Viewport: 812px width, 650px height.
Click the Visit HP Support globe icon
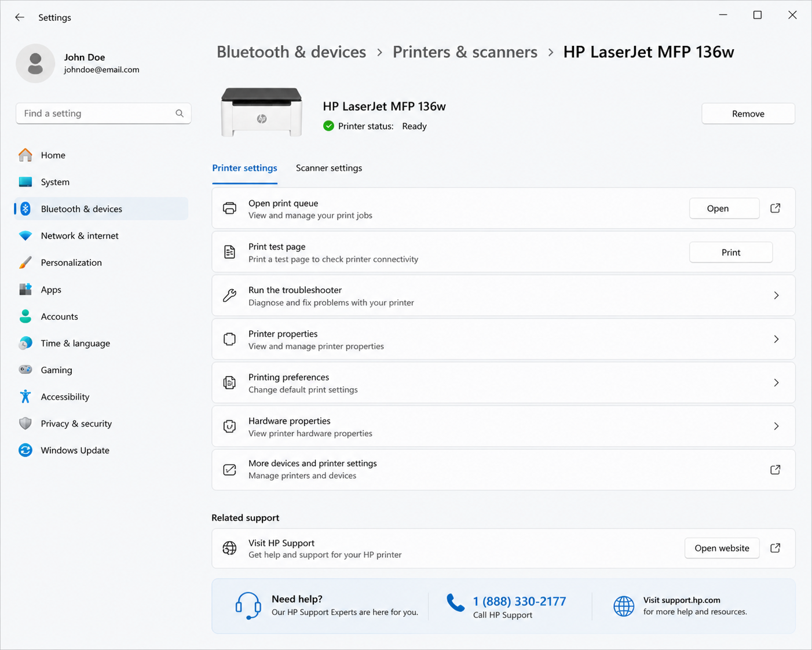[x=230, y=548]
